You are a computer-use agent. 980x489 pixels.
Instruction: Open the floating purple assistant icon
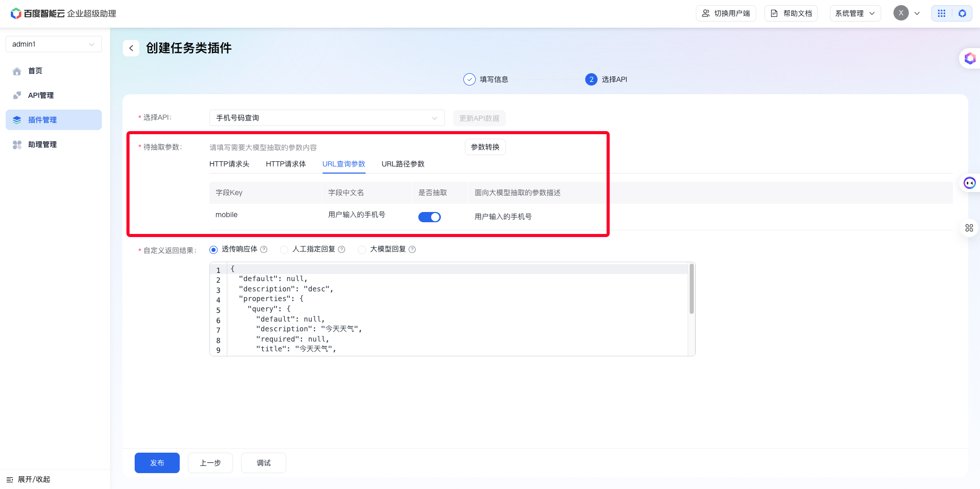tap(970, 58)
